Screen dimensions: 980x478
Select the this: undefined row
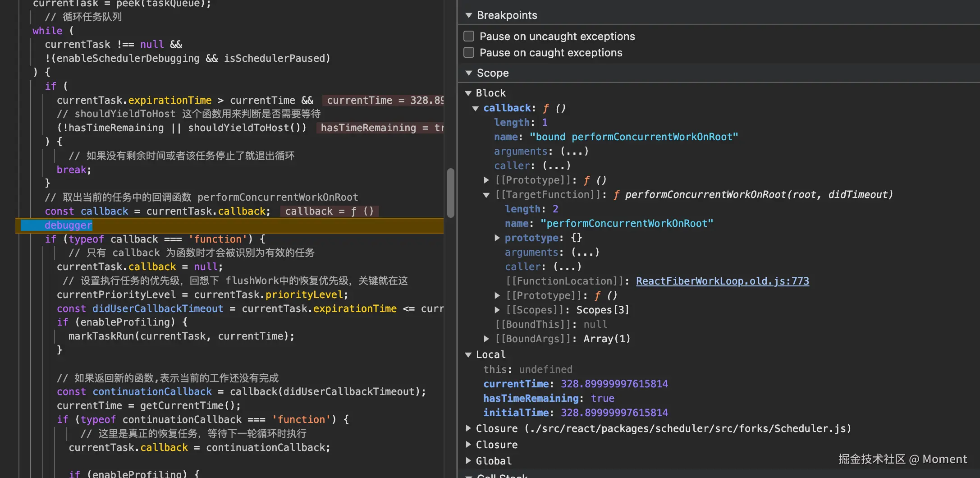528,369
